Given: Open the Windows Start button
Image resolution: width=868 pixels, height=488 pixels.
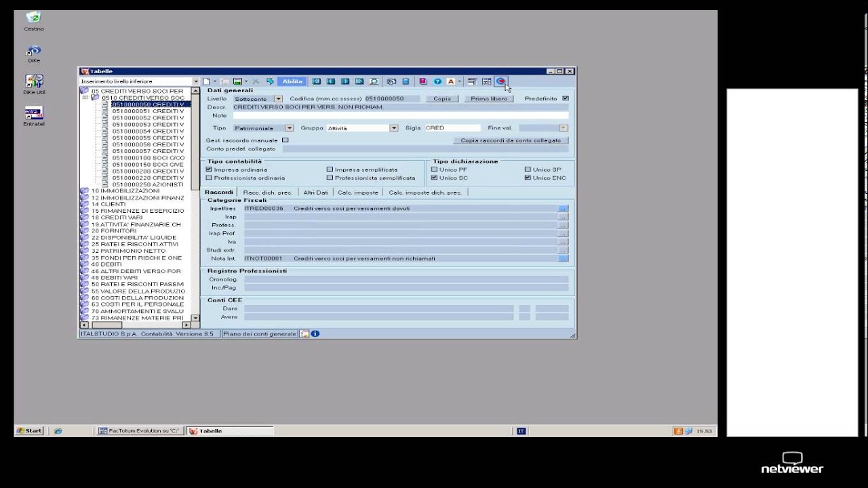Looking at the screenshot, I should 30,431.
